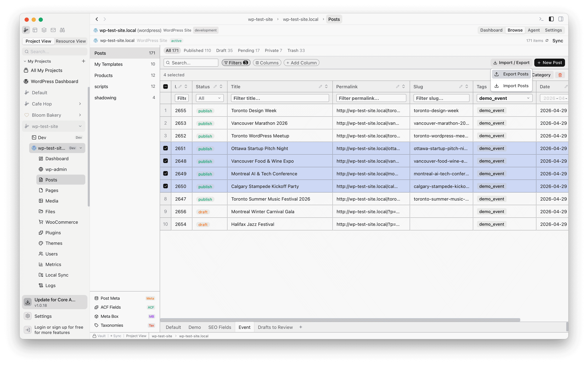Click Login or sign up for free
Viewport: 588px width, 365px height.
click(59, 330)
